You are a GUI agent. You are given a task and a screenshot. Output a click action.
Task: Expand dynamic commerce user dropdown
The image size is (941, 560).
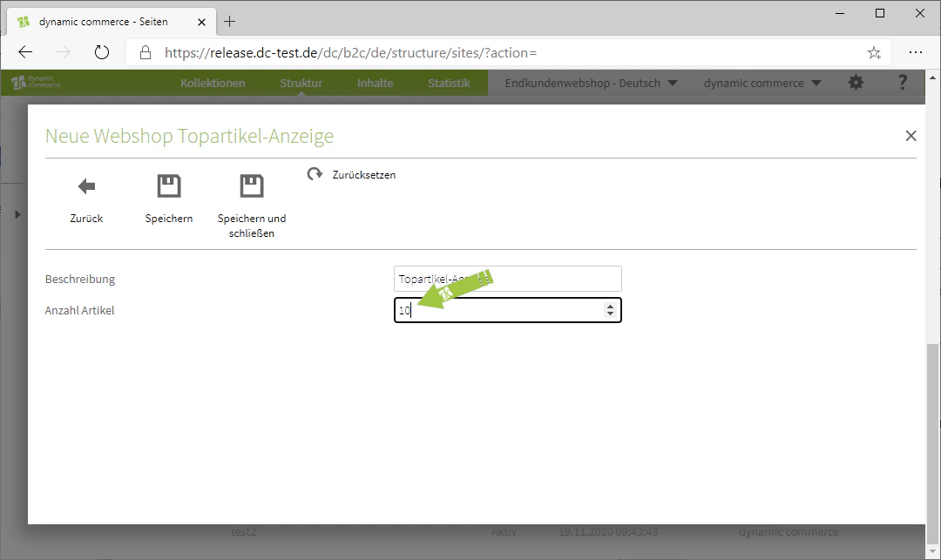(762, 84)
